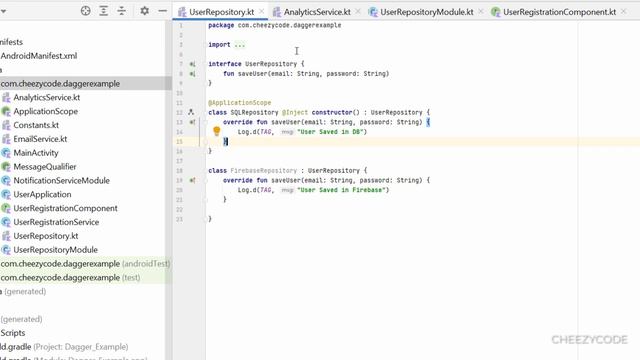640x360 pixels.
Task: Open UserRegistrationComponent in project tree
Action: point(65,209)
